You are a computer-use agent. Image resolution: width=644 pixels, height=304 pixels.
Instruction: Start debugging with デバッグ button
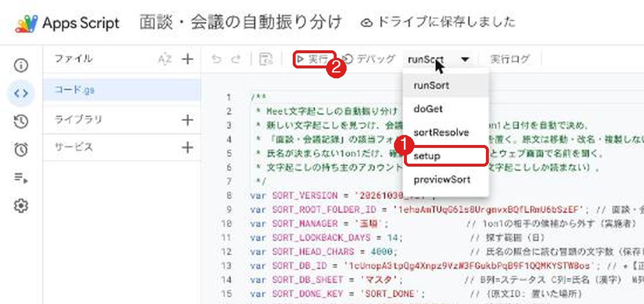pyautogui.click(x=368, y=60)
